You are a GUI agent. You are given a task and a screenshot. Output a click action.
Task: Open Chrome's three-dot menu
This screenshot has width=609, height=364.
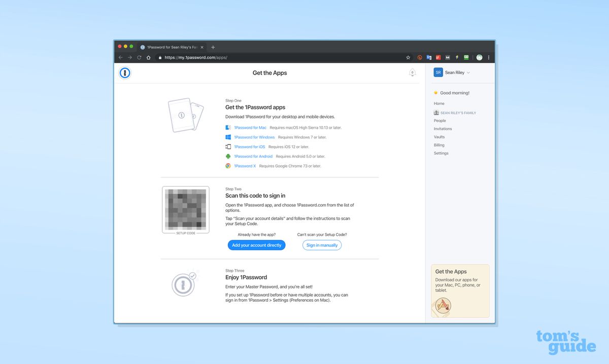pos(488,57)
